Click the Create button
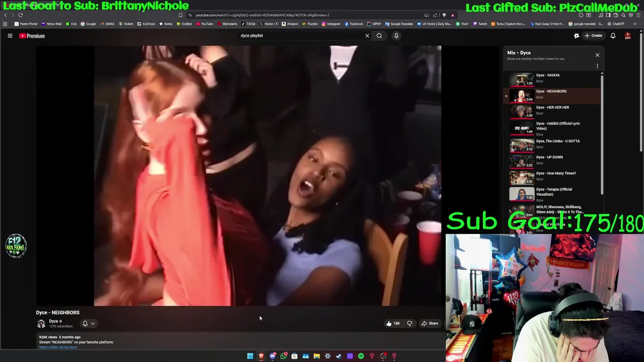644x362 pixels. 593,36
